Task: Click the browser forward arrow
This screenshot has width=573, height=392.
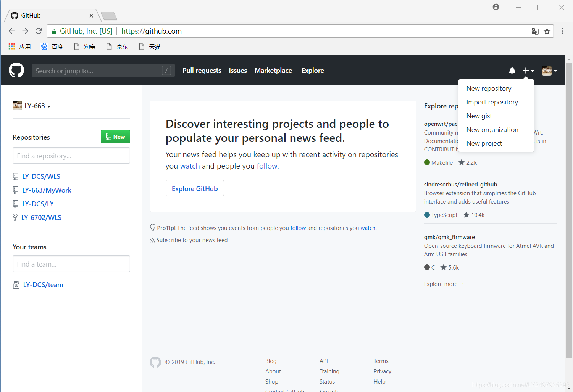Action: pyautogui.click(x=25, y=31)
